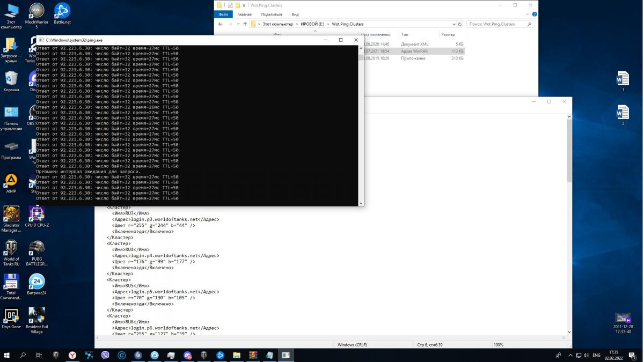Sort files by Размер column
Viewport: 644px width, 362px height.
tap(448, 34)
